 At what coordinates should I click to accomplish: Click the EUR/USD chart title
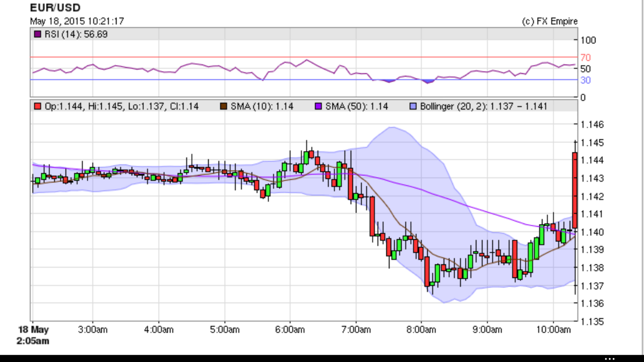pos(55,8)
